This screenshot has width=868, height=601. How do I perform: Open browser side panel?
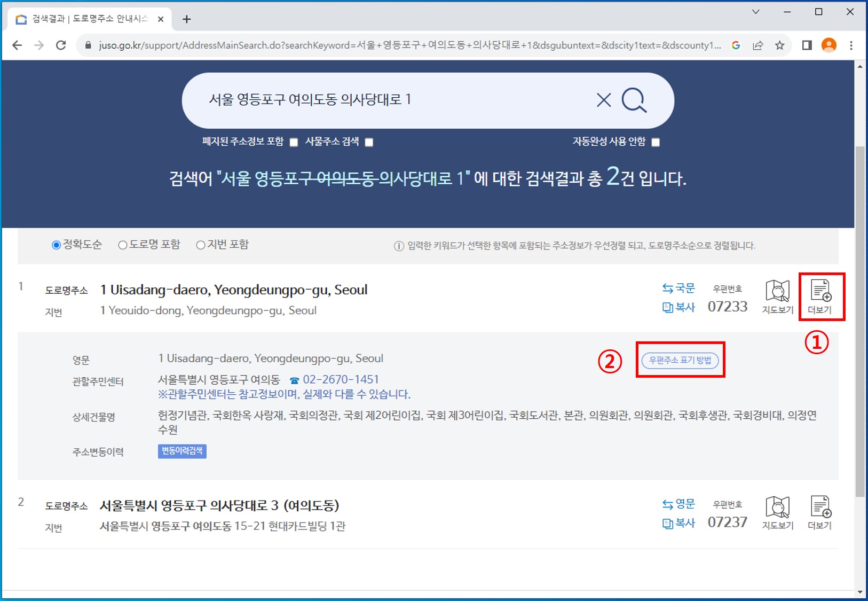[x=807, y=45]
